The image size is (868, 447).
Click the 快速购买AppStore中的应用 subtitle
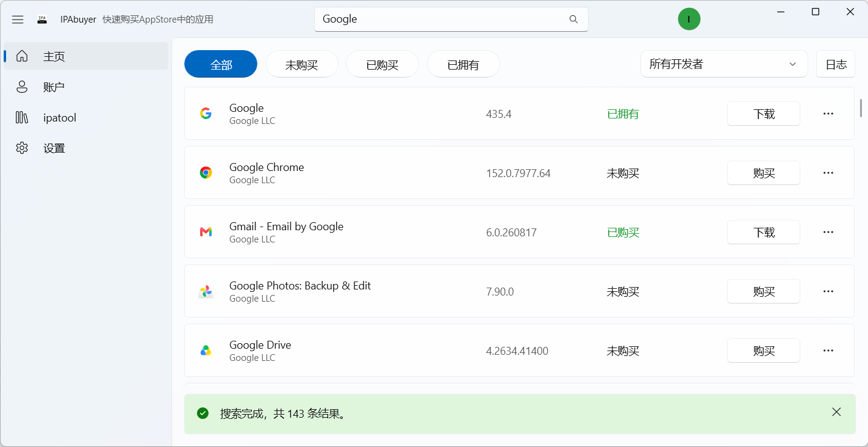tap(158, 20)
